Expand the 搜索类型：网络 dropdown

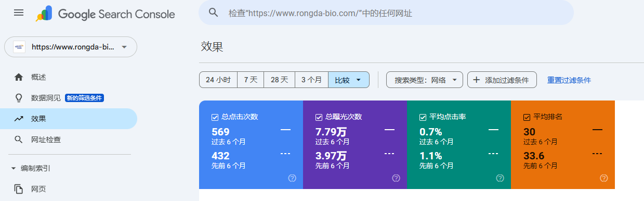click(x=425, y=80)
